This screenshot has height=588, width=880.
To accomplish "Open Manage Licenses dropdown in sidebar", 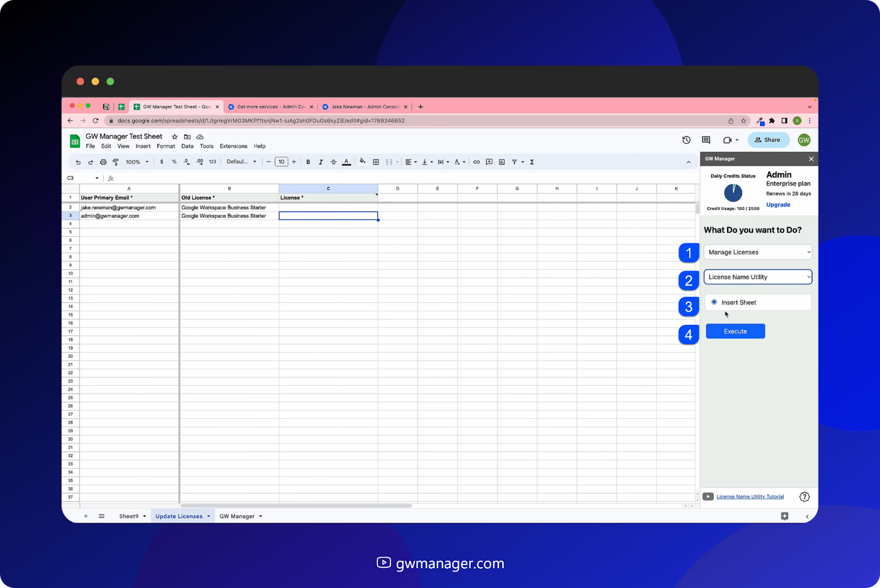I will (758, 252).
